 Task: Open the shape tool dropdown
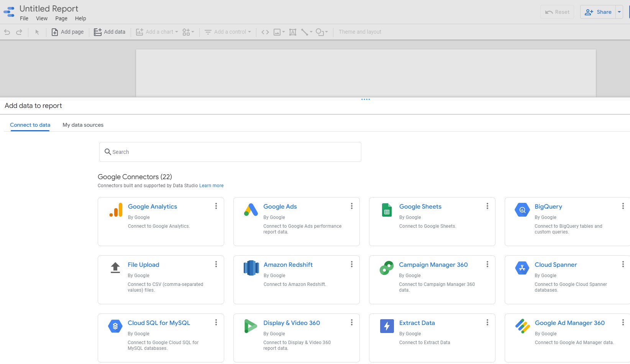(322, 32)
